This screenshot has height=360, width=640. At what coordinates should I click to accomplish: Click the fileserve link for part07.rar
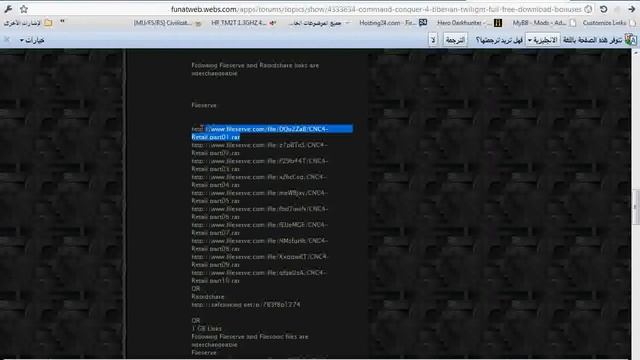260,229
